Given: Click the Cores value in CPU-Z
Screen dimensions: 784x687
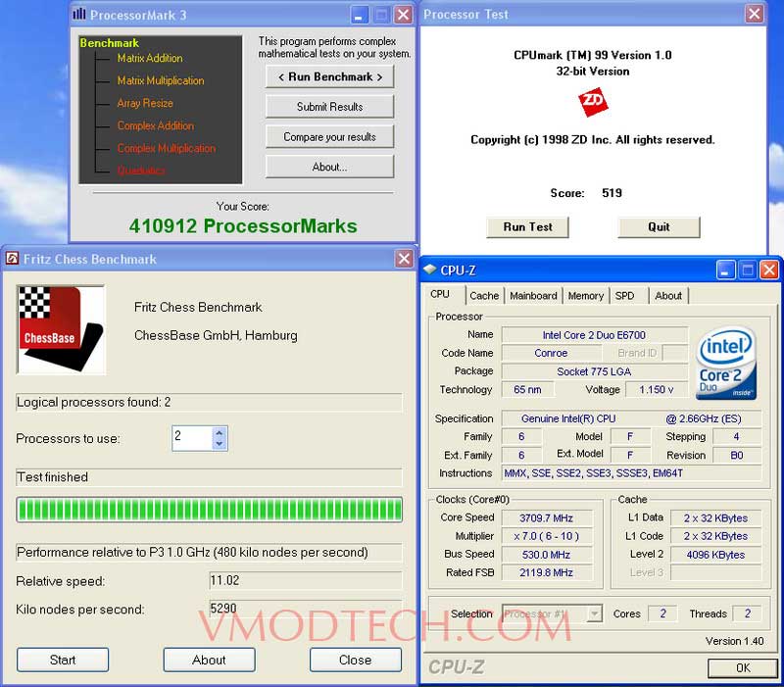Looking at the screenshot, I should click(663, 613).
